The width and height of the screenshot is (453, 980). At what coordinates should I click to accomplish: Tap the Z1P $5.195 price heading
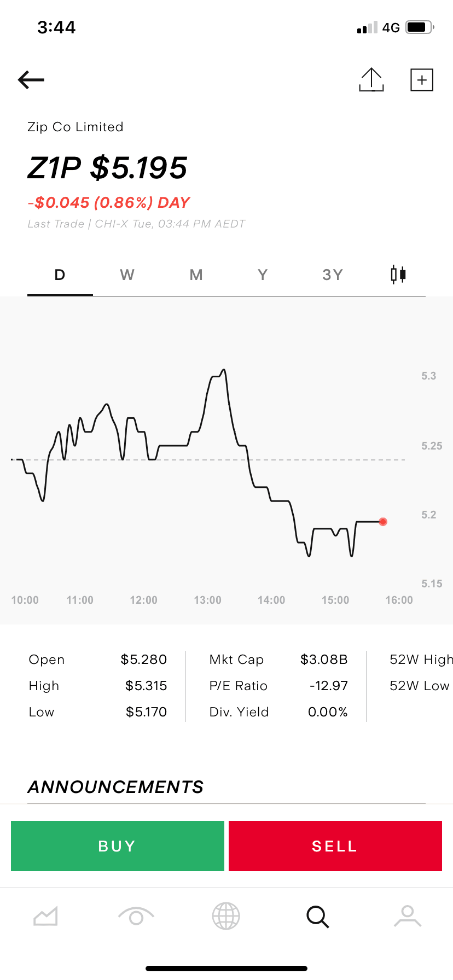108,167
